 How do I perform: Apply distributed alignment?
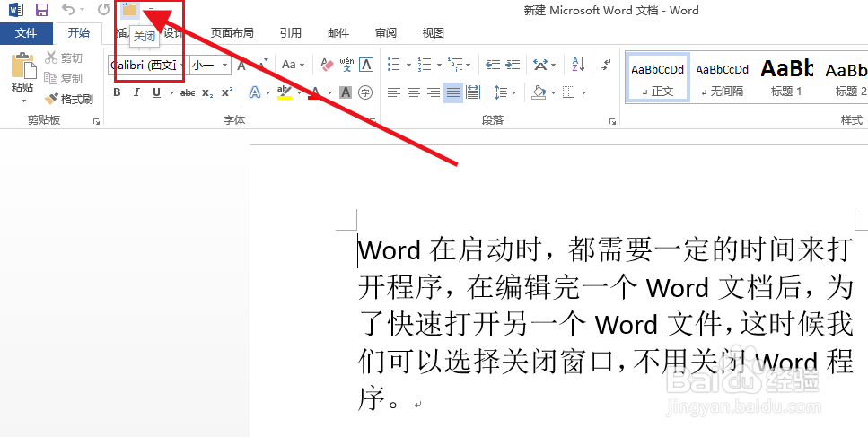pos(473,92)
